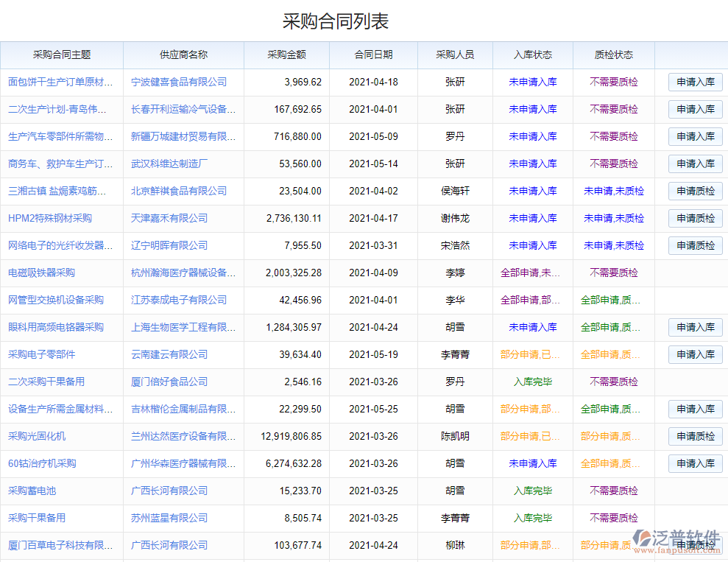Click 申请质检 button for 三湘古镇盐焗素鸡 order
The height and width of the screenshot is (562, 728).
695,191
